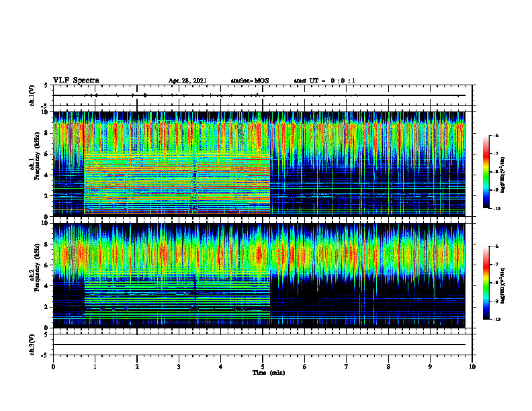Click the "Time (min)" axis label
532x411 pixels.
[269, 373]
